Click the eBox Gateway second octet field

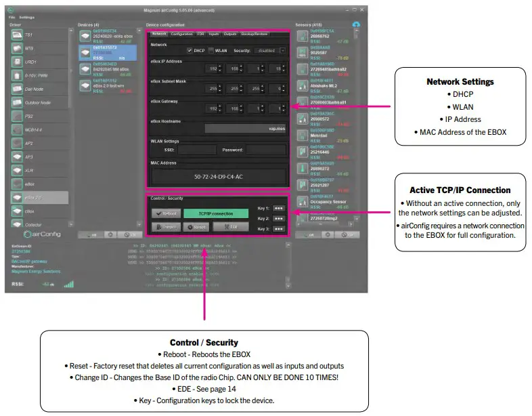click(235, 108)
